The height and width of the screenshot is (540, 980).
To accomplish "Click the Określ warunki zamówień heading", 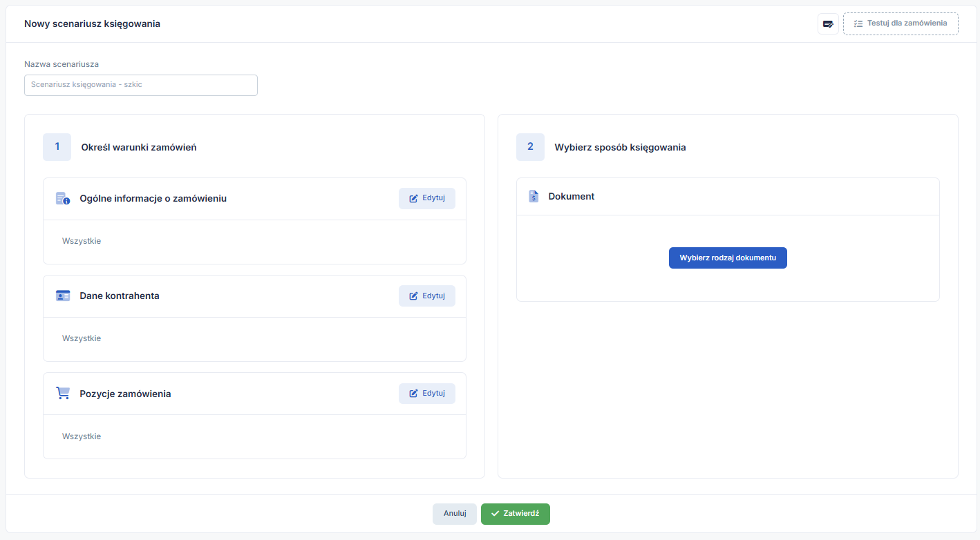I will (x=139, y=147).
